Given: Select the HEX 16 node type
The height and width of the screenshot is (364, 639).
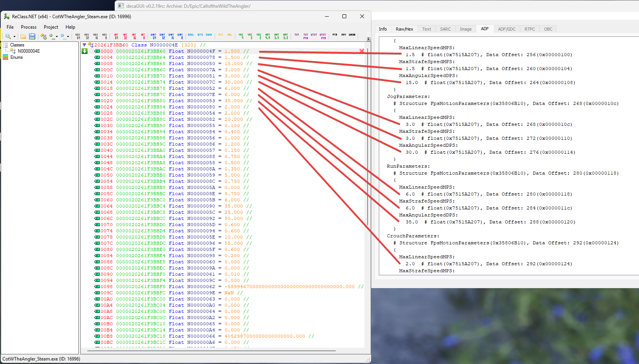Looking at the screenshot, I should tap(96, 36).
